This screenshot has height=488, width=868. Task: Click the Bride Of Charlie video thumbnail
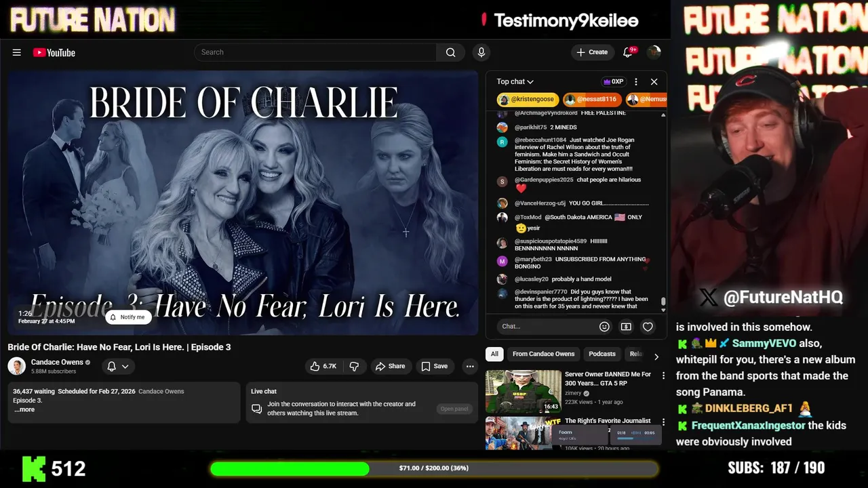[243, 203]
